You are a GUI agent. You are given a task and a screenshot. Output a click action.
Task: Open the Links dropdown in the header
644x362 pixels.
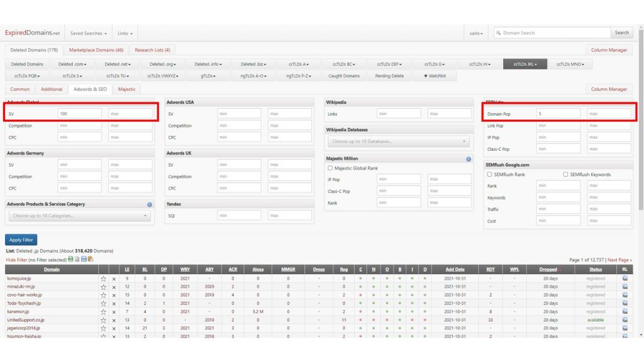[125, 33]
